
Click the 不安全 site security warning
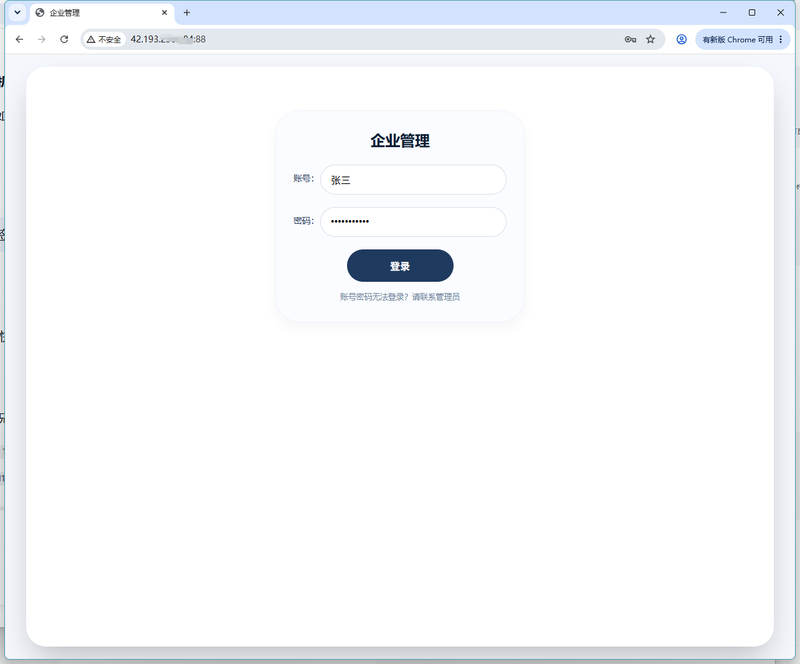click(x=104, y=39)
